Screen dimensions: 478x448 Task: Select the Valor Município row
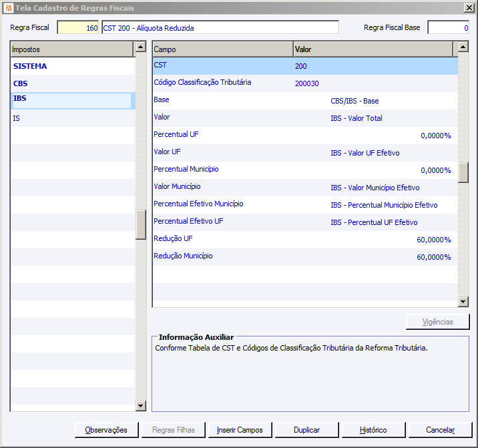pyautogui.click(x=305, y=188)
